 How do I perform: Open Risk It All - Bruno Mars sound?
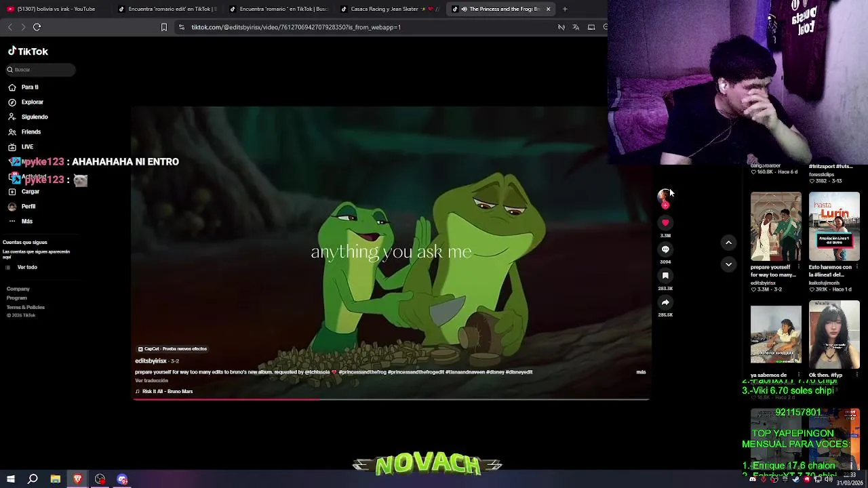click(167, 392)
